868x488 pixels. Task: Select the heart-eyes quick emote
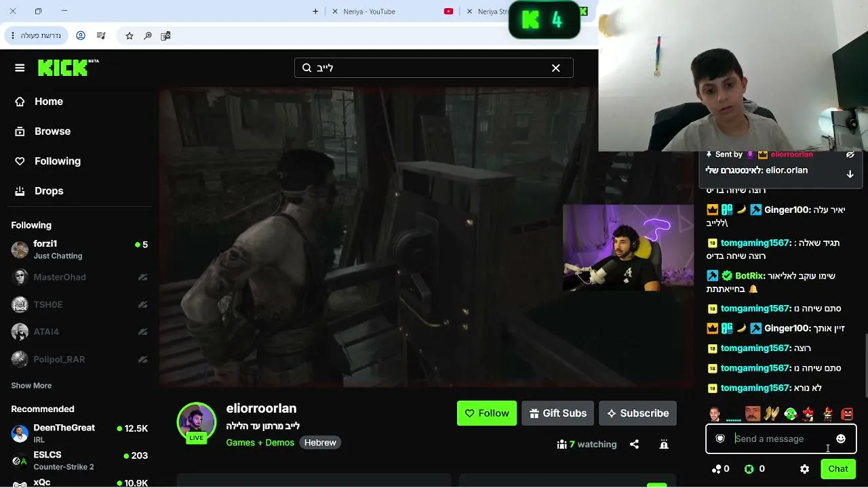point(808,413)
